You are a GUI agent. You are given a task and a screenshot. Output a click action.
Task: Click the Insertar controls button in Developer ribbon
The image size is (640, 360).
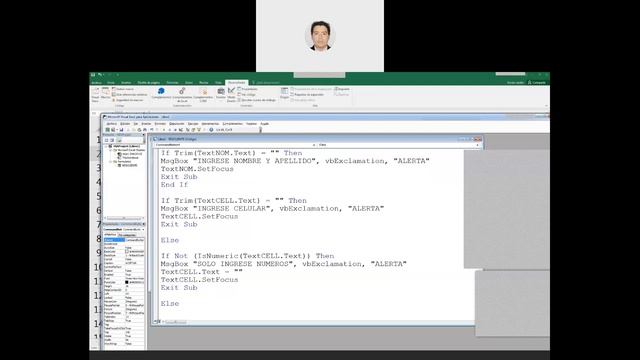point(221,93)
